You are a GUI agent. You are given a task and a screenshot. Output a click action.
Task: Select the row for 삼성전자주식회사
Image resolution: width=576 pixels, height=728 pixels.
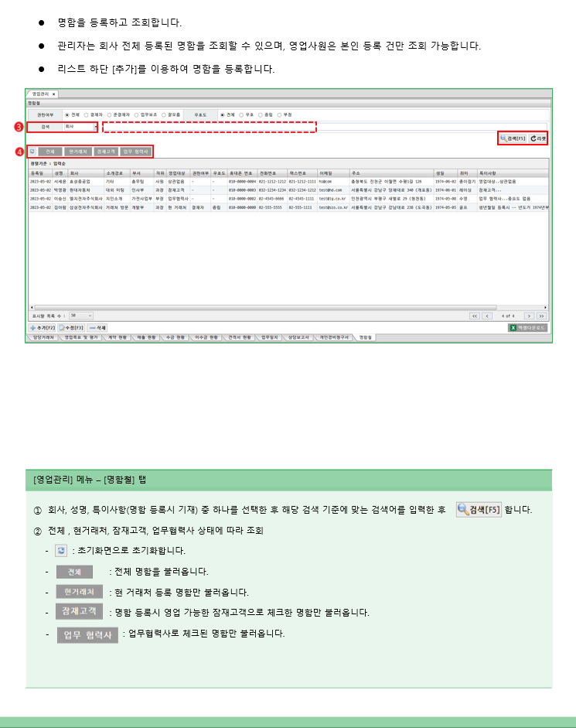(288, 207)
